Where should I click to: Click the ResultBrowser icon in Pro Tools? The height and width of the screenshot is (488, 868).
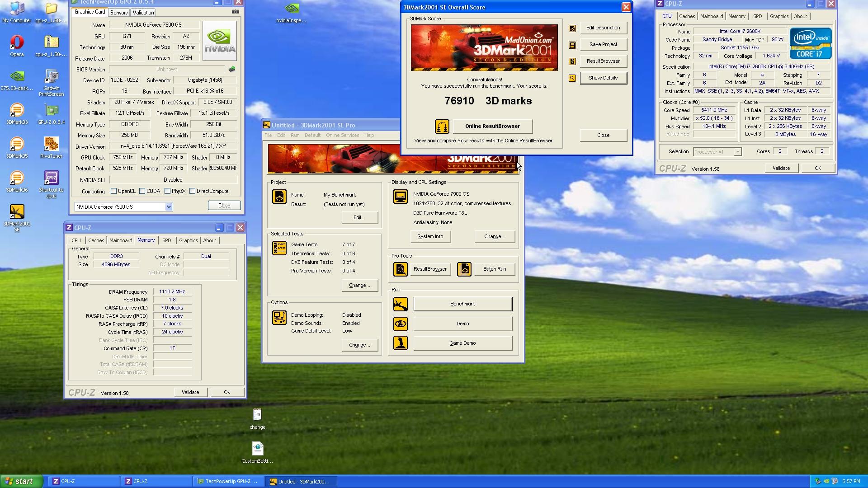tap(400, 269)
